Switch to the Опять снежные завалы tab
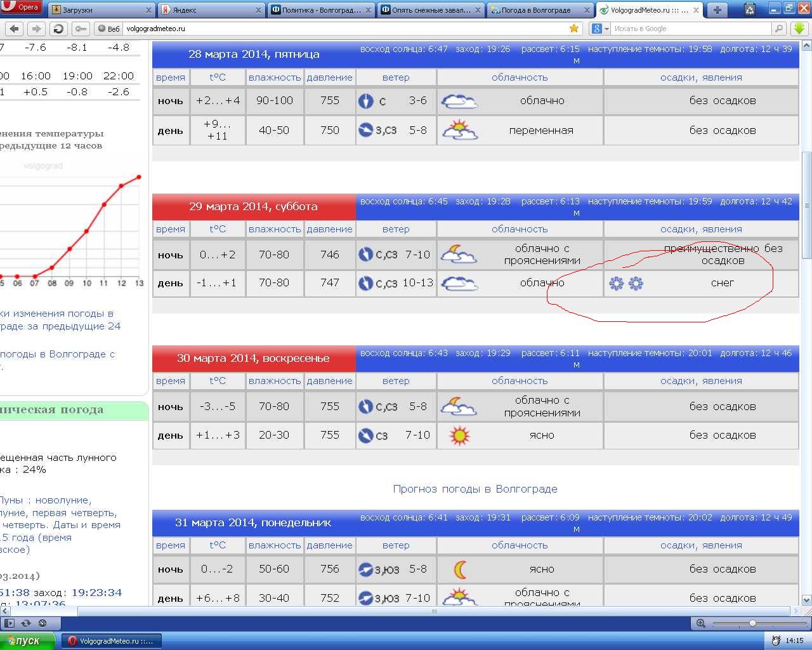Image resolution: width=812 pixels, height=650 pixels. pyautogui.click(x=431, y=10)
